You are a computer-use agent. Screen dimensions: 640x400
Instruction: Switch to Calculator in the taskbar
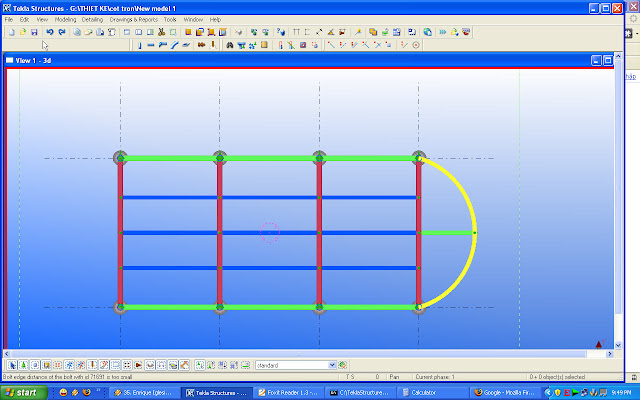point(431,392)
